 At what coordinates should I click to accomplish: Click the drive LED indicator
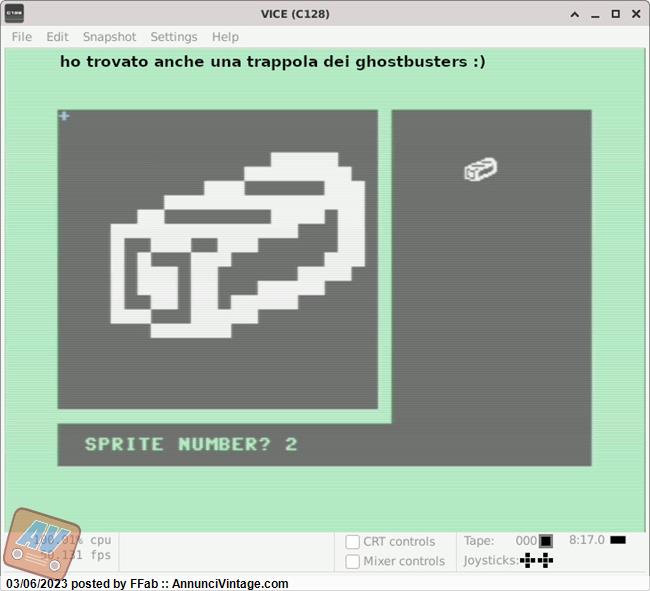tap(618, 540)
